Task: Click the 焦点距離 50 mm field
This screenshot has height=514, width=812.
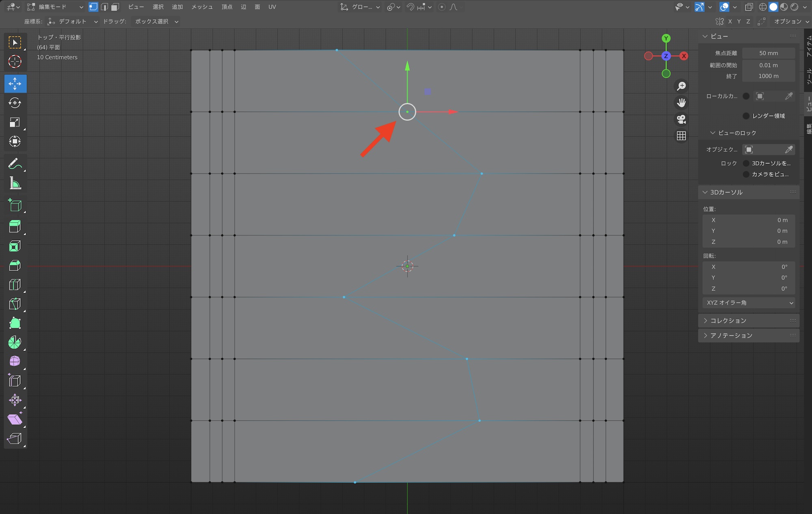Action: 768,53
